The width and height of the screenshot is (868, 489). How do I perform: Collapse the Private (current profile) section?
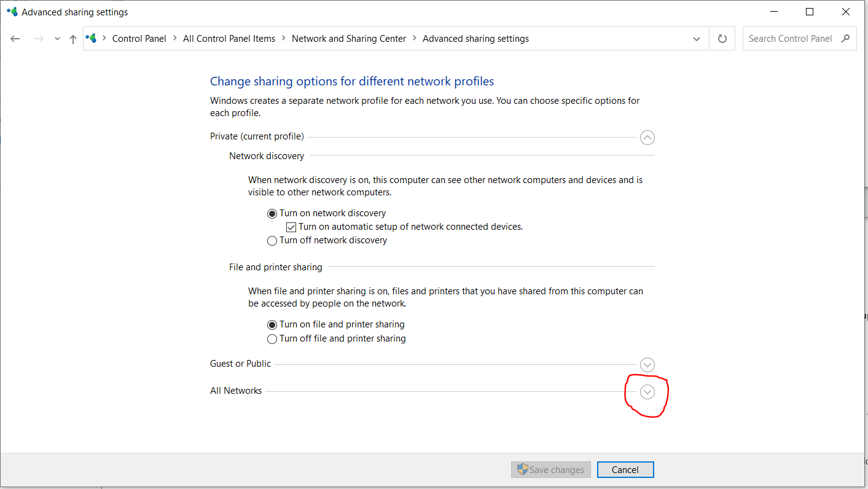647,138
